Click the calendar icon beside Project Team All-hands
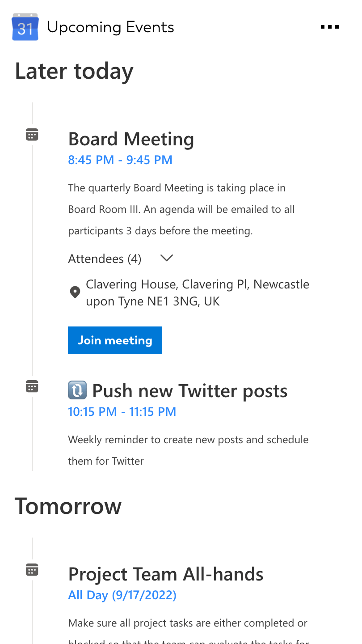362x644 pixels. coord(32,570)
